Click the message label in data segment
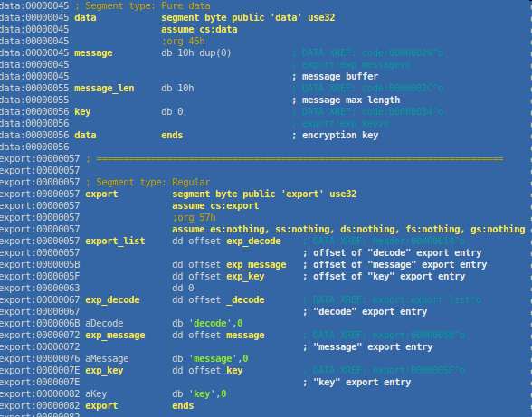Image resolution: width=532 pixels, height=417 pixels. point(93,53)
